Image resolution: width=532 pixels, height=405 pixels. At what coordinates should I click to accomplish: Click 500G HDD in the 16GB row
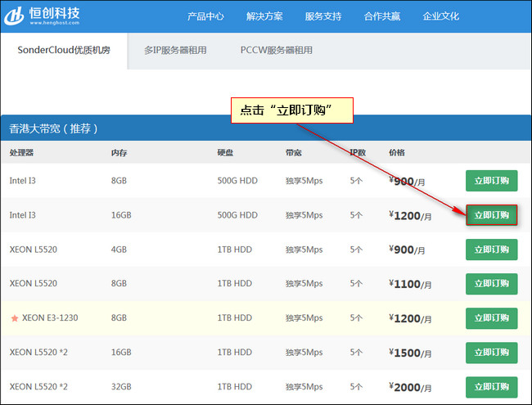[x=237, y=215]
